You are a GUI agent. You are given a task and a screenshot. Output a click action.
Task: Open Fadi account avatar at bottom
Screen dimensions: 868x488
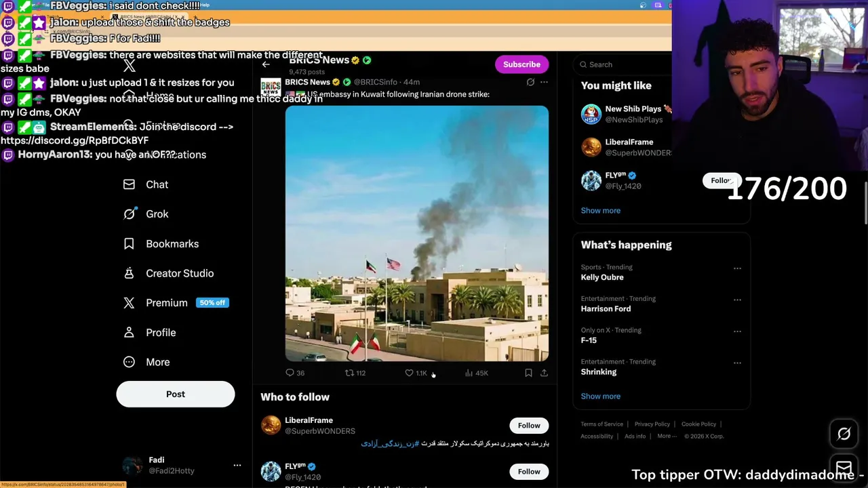[132, 465]
